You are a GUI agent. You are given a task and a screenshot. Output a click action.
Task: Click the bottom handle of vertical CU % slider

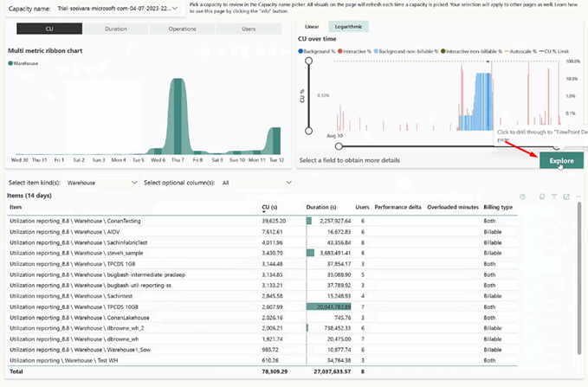pos(308,131)
